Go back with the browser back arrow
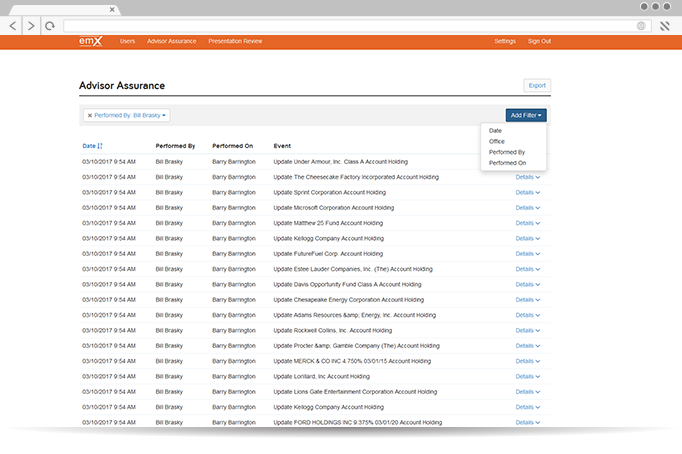The width and height of the screenshot is (682, 454). coord(13,26)
